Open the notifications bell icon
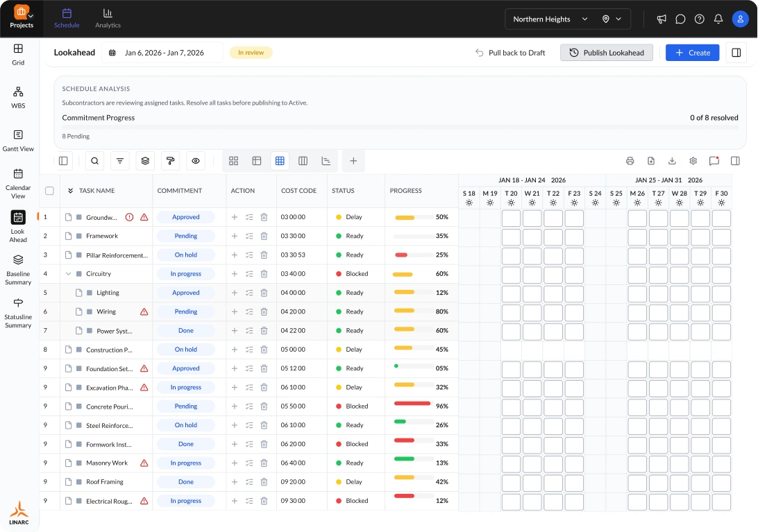This screenshot has width=758, height=532. 718,19
